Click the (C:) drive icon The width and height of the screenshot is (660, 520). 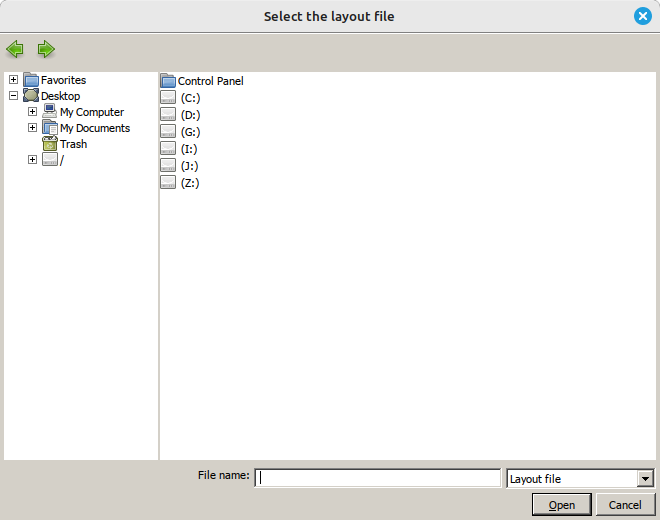click(168, 97)
